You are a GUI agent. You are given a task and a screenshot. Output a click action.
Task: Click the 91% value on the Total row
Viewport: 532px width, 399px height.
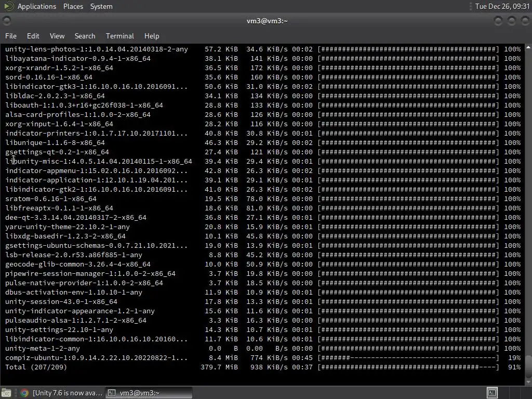coord(514,367)
